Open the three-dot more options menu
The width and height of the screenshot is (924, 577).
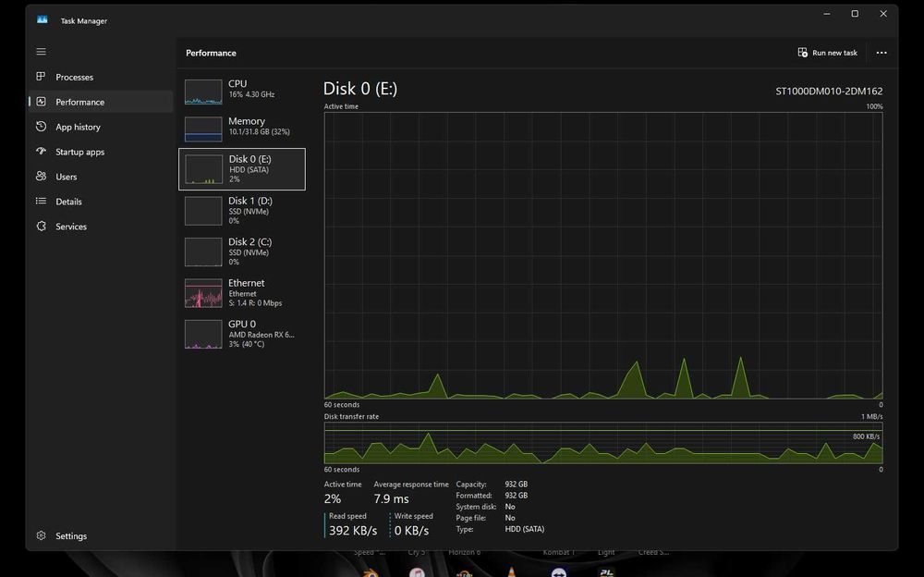pos(881,53)
